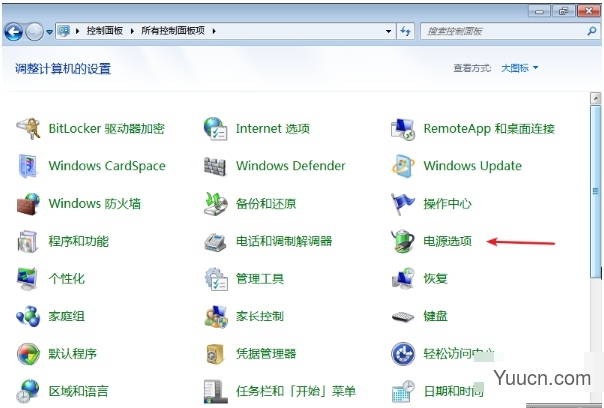
Task: Open the 管理工具 link
Action: [260, 279]
